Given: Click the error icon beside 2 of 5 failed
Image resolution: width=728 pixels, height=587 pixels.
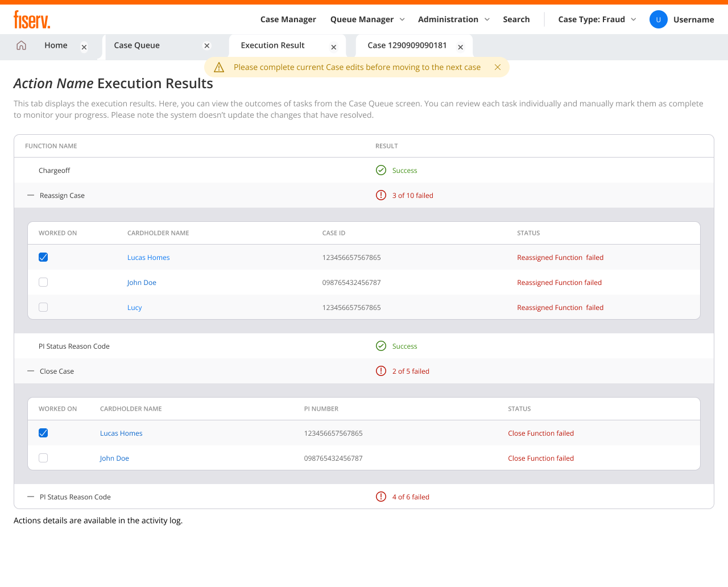Looking at the screenshot, I should tap(381, 371).
